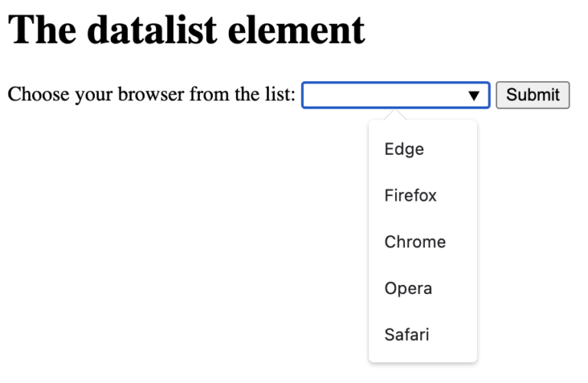This screenshot has height=383, width=588.
Task: Submit the browser form
Action: tap(532, 95)
